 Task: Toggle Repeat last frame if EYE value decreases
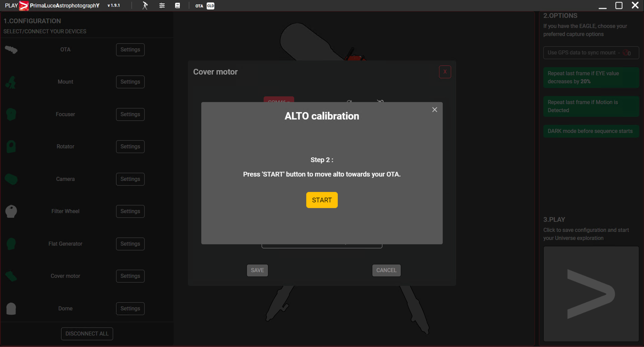pos(591,78)
